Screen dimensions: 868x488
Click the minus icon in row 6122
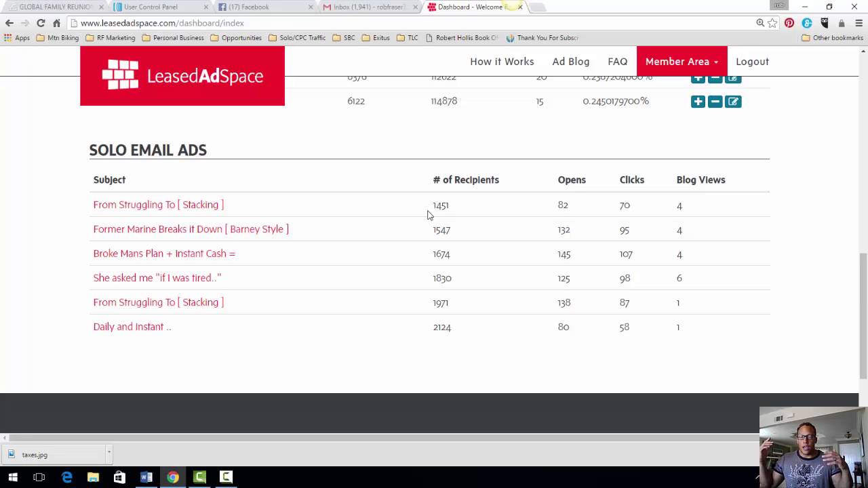coord(715,102)
